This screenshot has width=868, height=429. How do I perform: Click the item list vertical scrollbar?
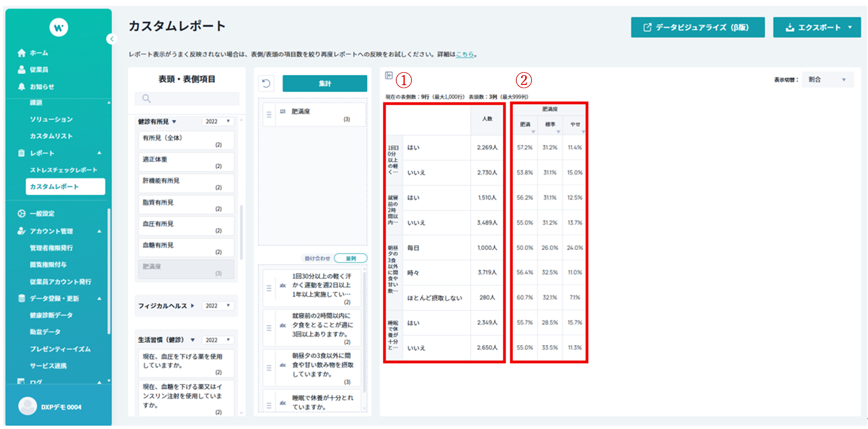click(x=241, y=232)
